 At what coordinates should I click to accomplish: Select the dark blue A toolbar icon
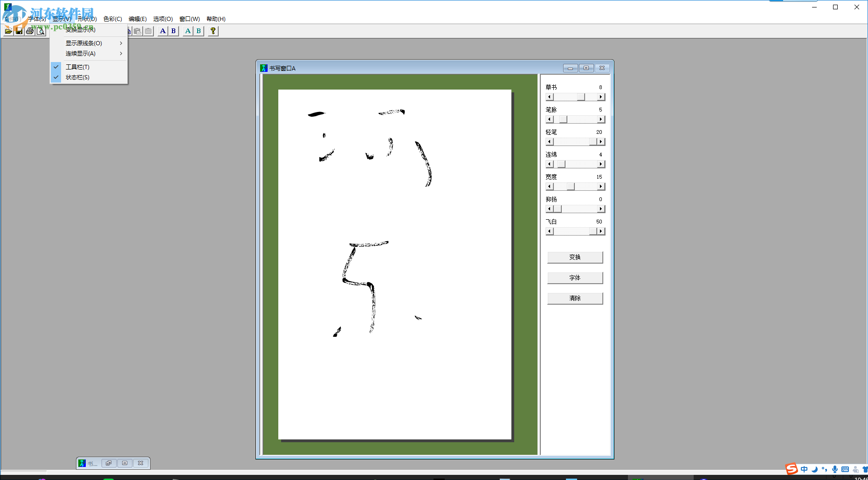pos(163,31)
